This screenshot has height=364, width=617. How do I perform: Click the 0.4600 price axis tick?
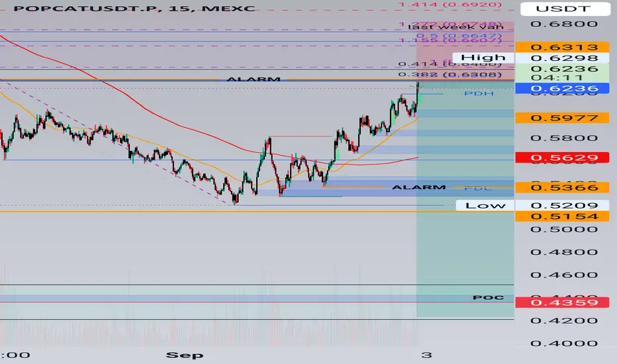click(x=564, y=275)
